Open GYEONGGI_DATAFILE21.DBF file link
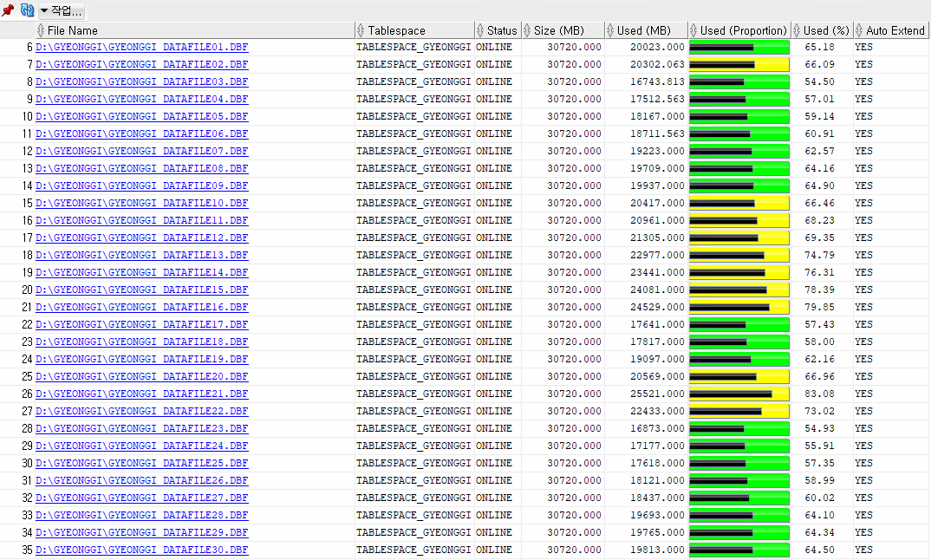This screenshot has width=931, height=560. point(141,394)
